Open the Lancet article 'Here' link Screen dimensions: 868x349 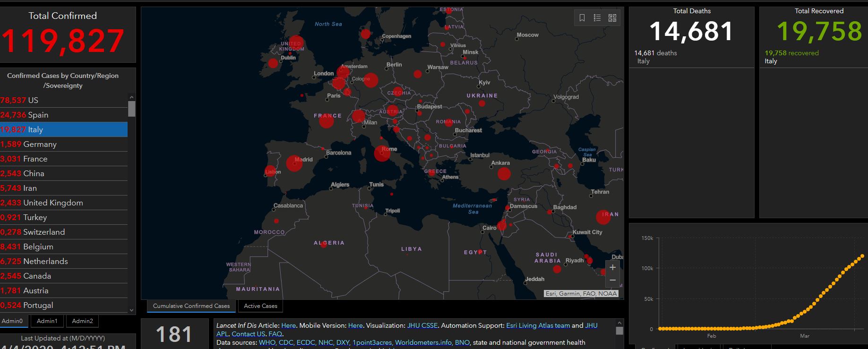click(288, 325)
